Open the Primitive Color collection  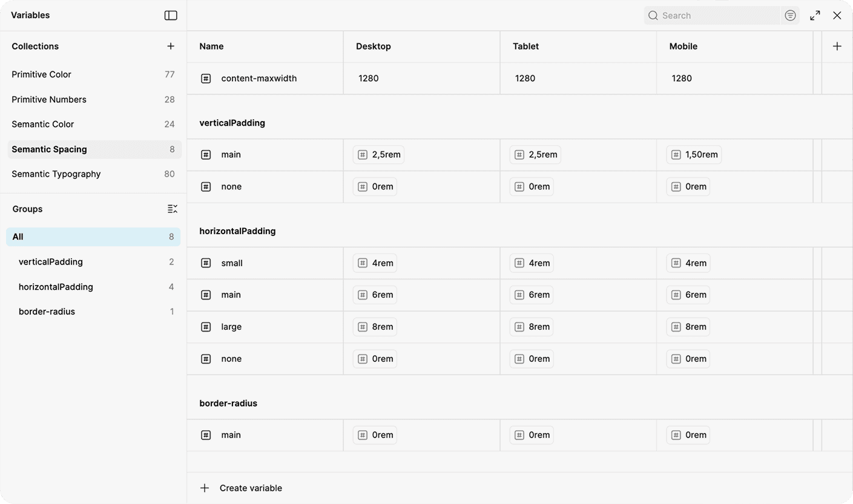pyautogui.click(x=41, y=74)
